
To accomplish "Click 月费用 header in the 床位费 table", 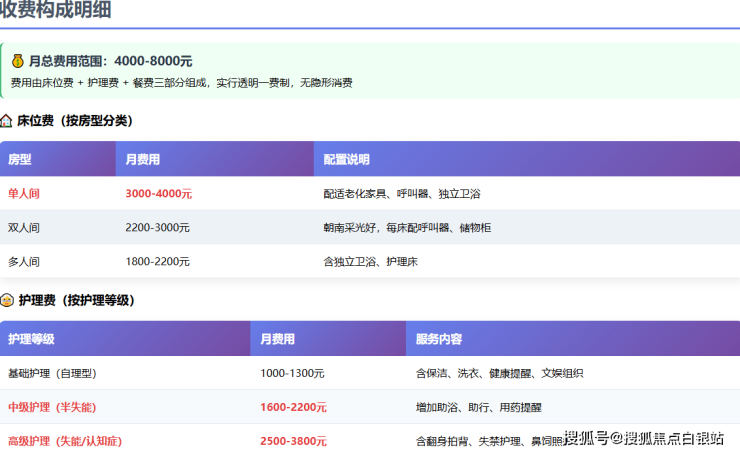I will [x=143, y=160].
